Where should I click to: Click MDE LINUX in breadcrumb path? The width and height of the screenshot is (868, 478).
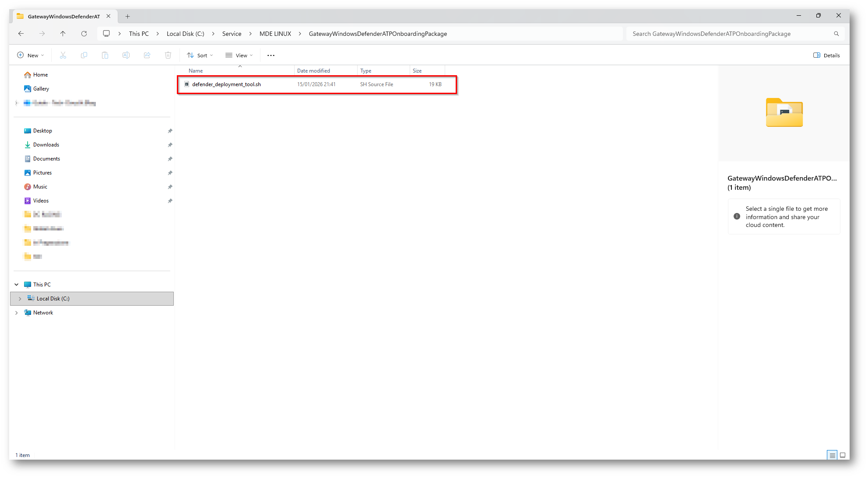tap(275, 34)
